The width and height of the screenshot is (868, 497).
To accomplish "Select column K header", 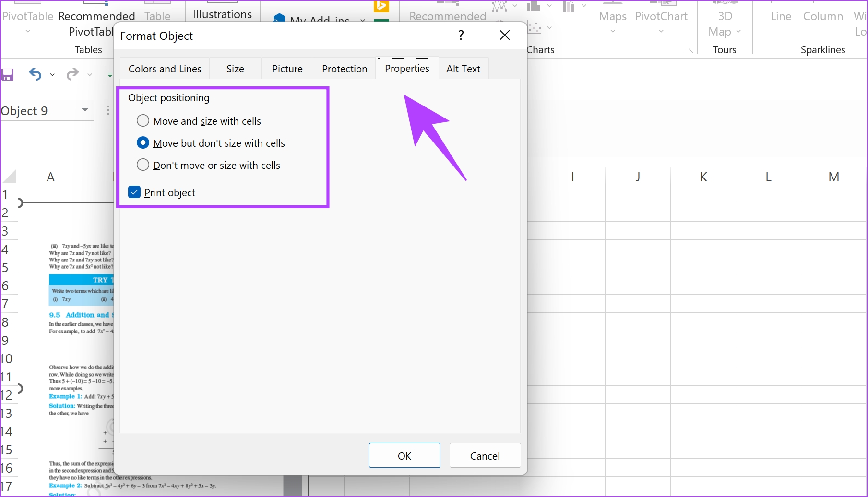I will (x=703, y=177).
